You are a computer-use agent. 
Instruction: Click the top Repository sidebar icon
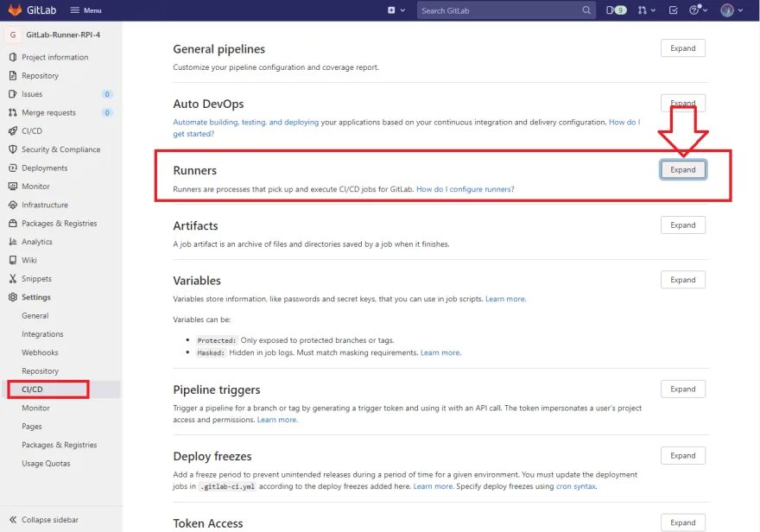[x=13, y=76]
